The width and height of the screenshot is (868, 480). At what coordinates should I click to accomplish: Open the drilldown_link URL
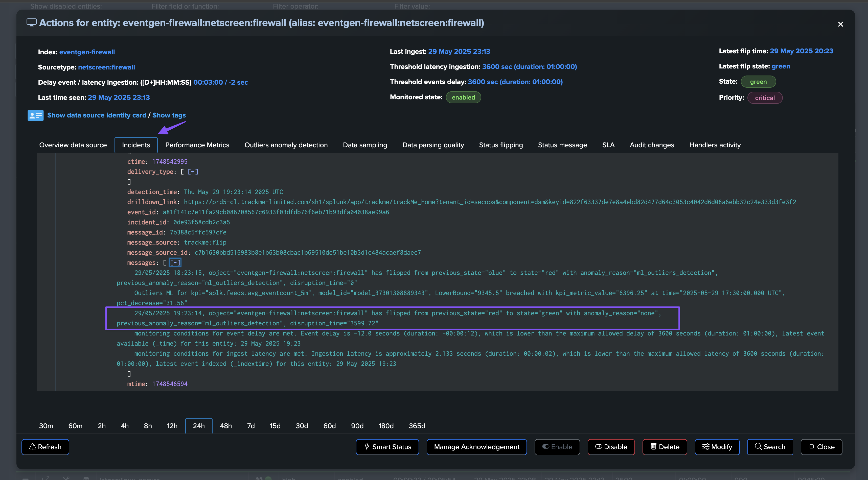(490, 202)
